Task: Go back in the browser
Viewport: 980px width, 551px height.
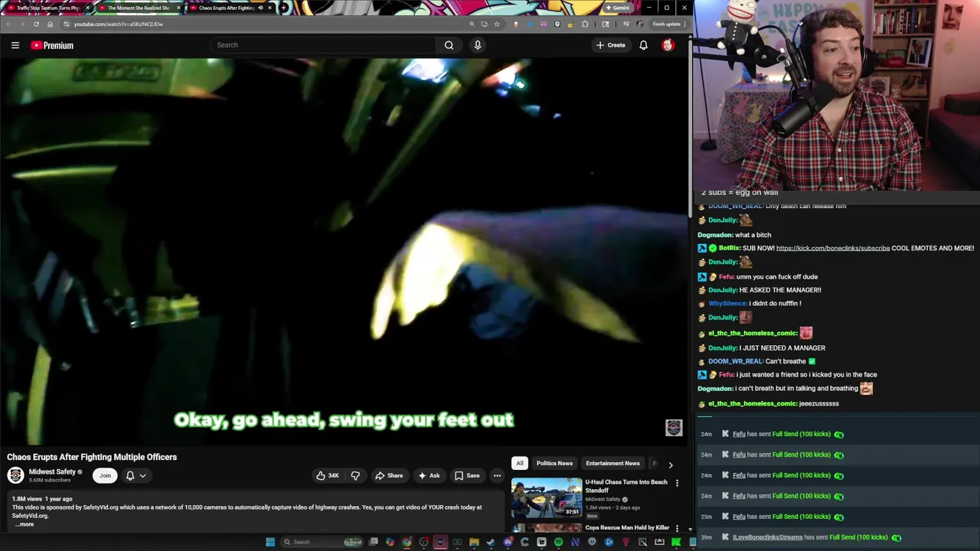Action: (x=8, y=24)
